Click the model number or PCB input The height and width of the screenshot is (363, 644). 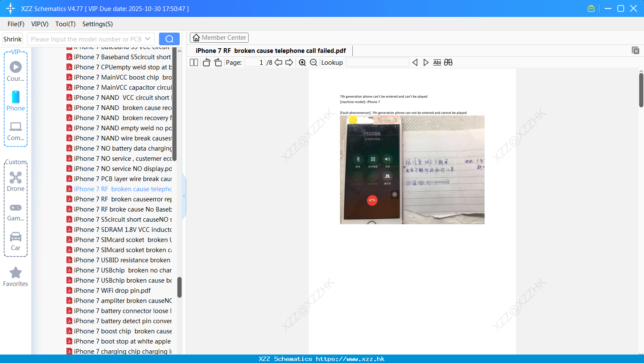click(x=86, y=39)
